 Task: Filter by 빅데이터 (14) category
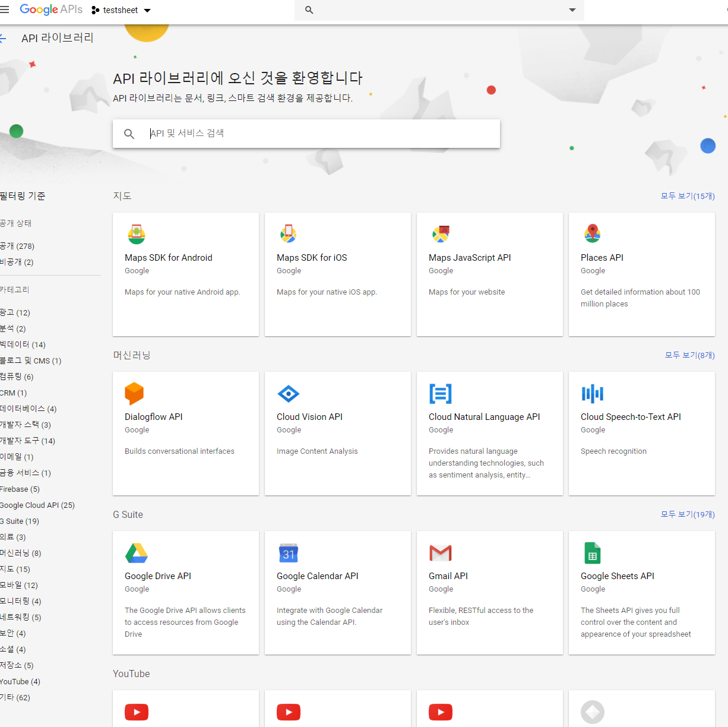(x=23, y=344)
